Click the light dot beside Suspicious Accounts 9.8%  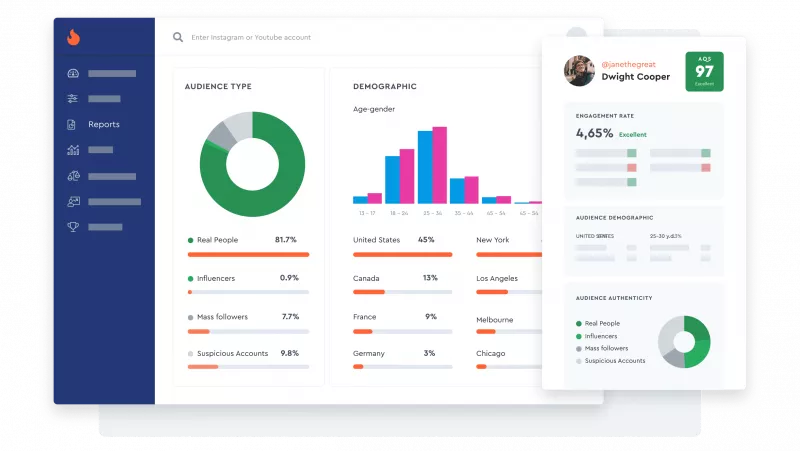(190, 354)
